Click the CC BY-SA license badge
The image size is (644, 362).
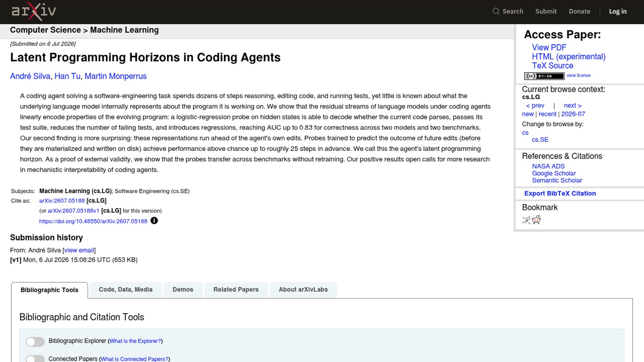coord(544,76)
